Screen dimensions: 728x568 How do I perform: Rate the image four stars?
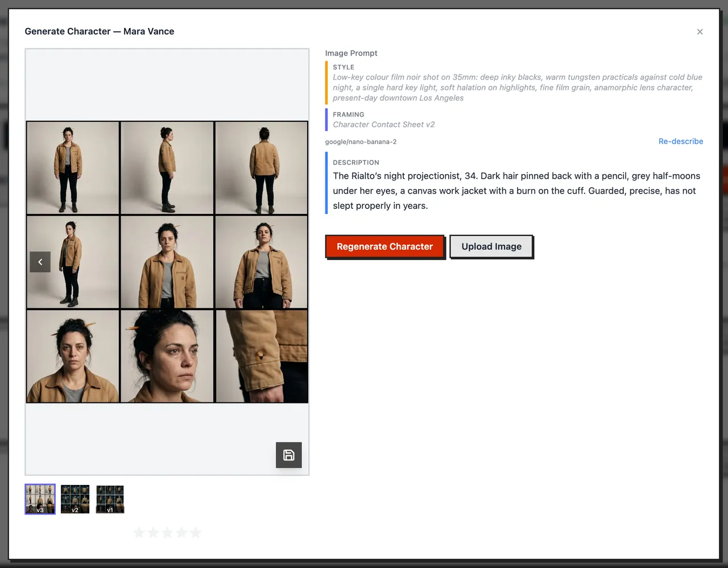point(181,533)
